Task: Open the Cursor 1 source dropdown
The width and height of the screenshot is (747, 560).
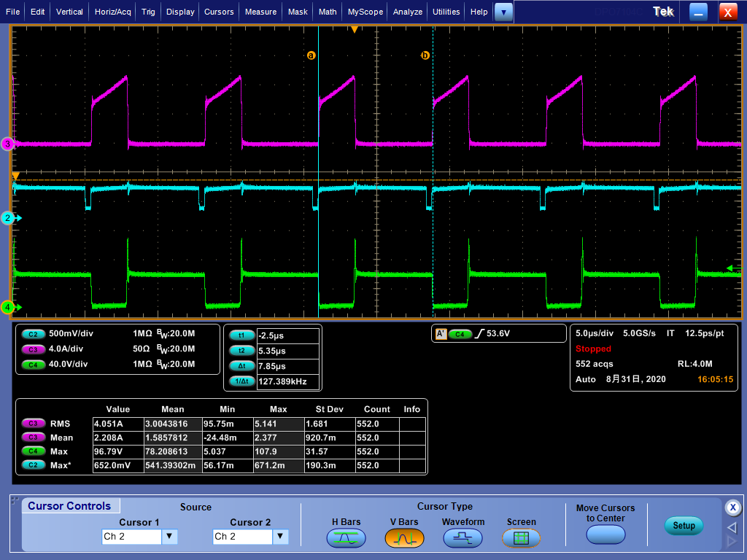Action: 169,537
